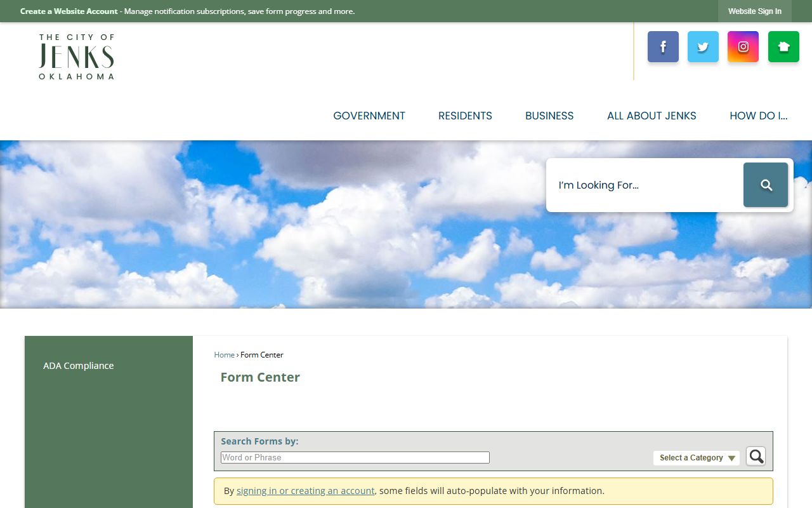Follow the signing in or creating account link
The height and width of the screenshot is (508, 812).
click(305, 491)
